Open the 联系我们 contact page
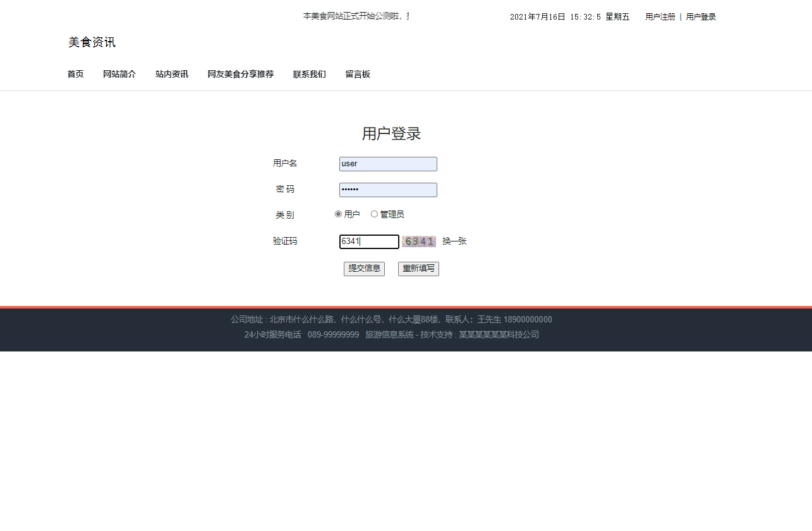812x531 pixels. 309,74
